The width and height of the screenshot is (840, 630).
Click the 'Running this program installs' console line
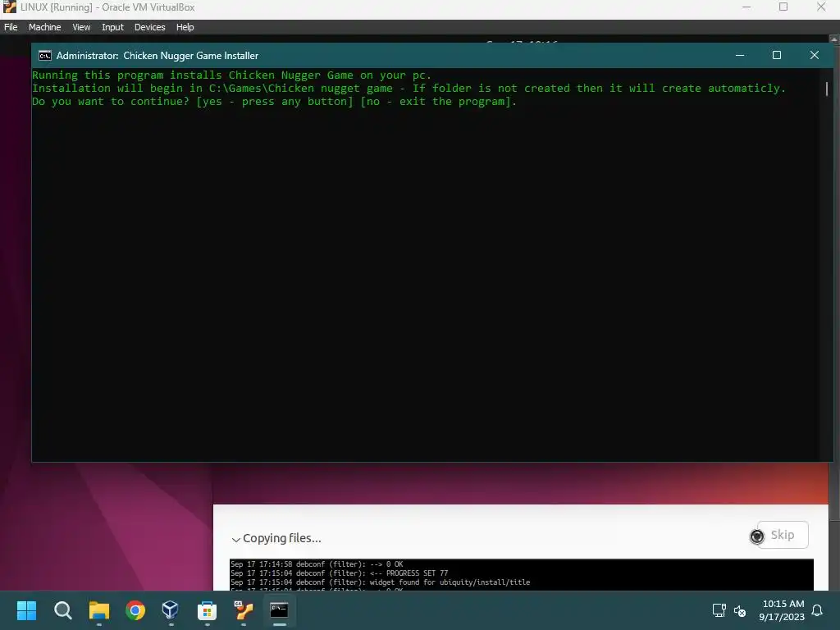point(231,75)
